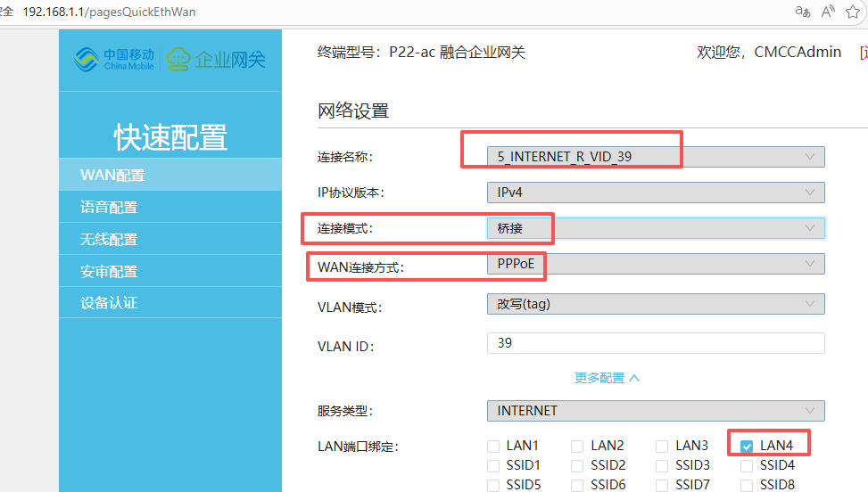The width and height of the screenshot is (868, 492).
Task: Open the 安审配置 menu item
Action: [x=170, y=271]
